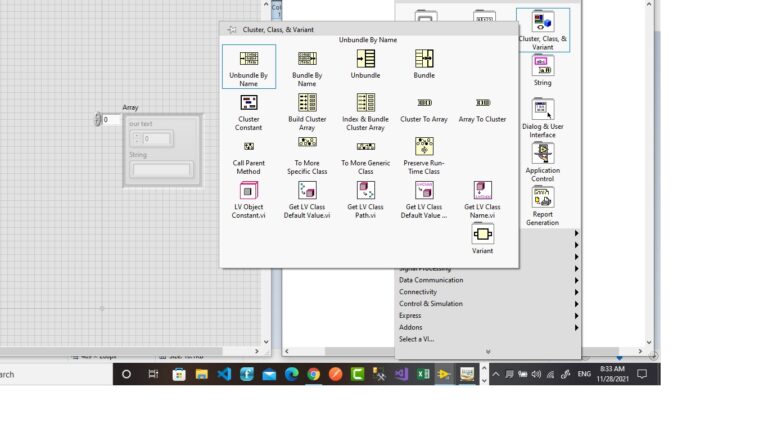Choose LV Object Constant.vi
This screenshot has width=768, height=432.
click(x=248, y=200)
